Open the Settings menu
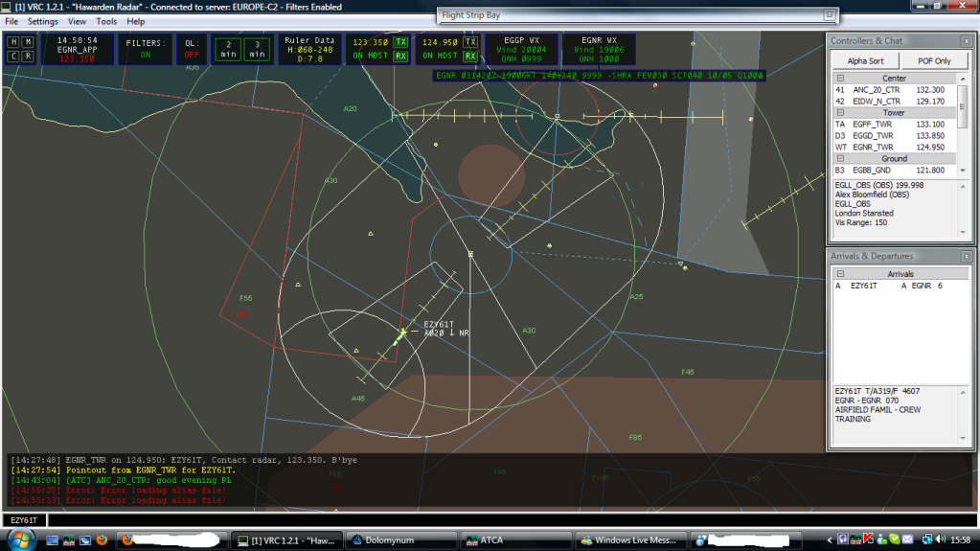The height and width of the screenshot is (551, 980). coord(42,21)
